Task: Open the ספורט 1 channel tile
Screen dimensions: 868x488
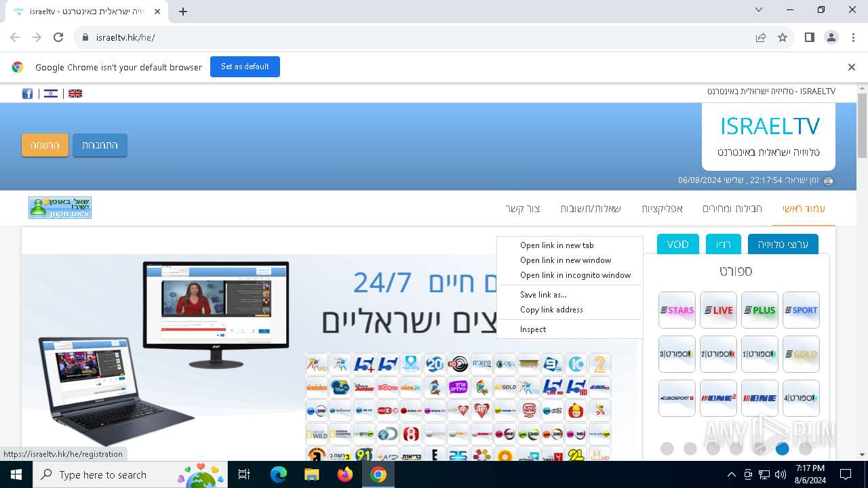Action: [x=759, y=354]
